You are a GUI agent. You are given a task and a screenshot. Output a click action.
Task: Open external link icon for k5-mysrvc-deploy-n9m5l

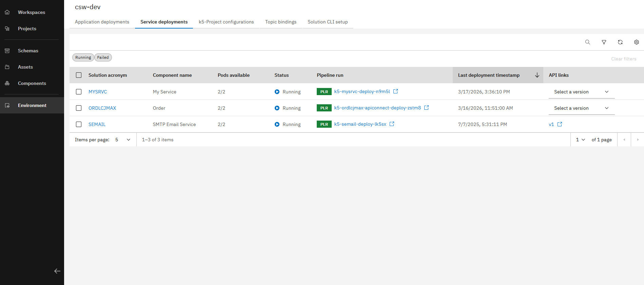click(395, 91)
